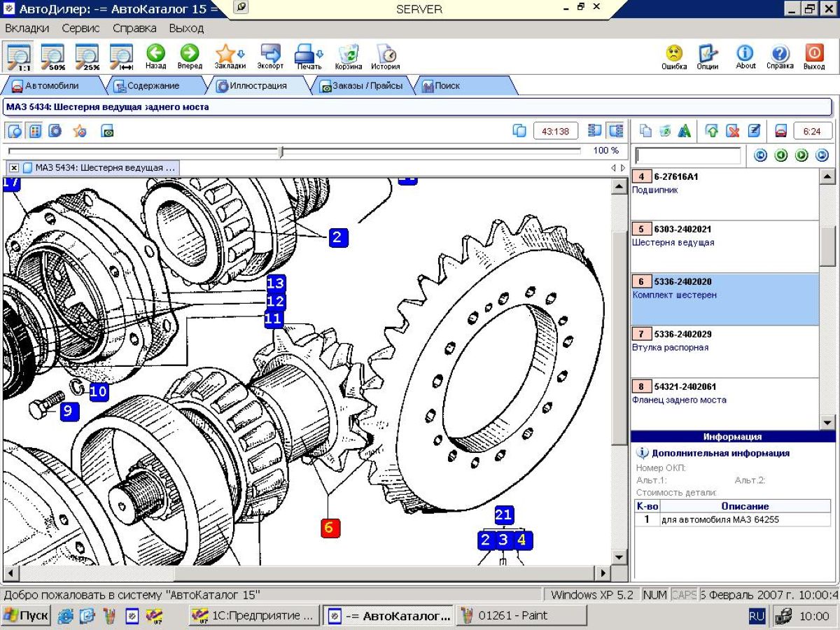
Task: Click the gear-part illustration toolbar icon
Action: tap(55, 131)
